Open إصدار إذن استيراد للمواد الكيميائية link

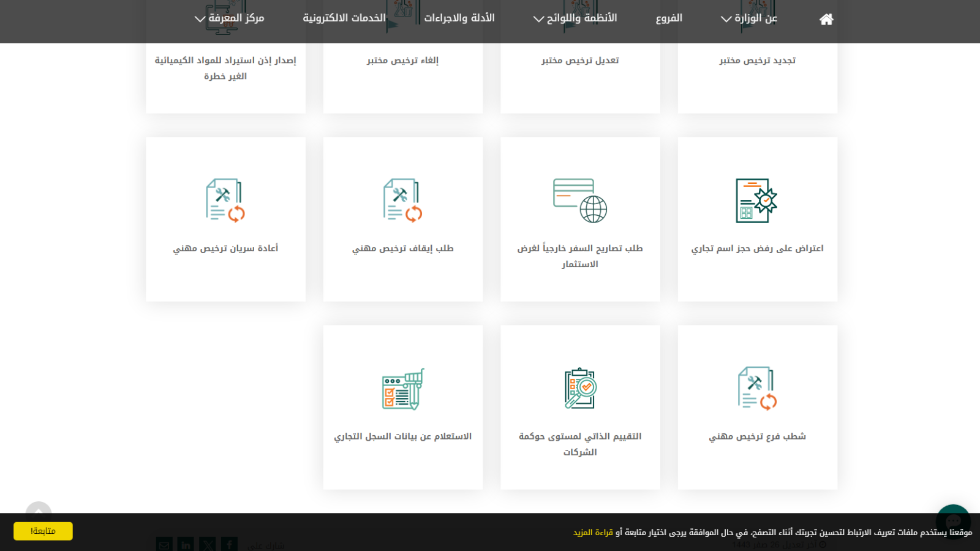click(225, 68)
